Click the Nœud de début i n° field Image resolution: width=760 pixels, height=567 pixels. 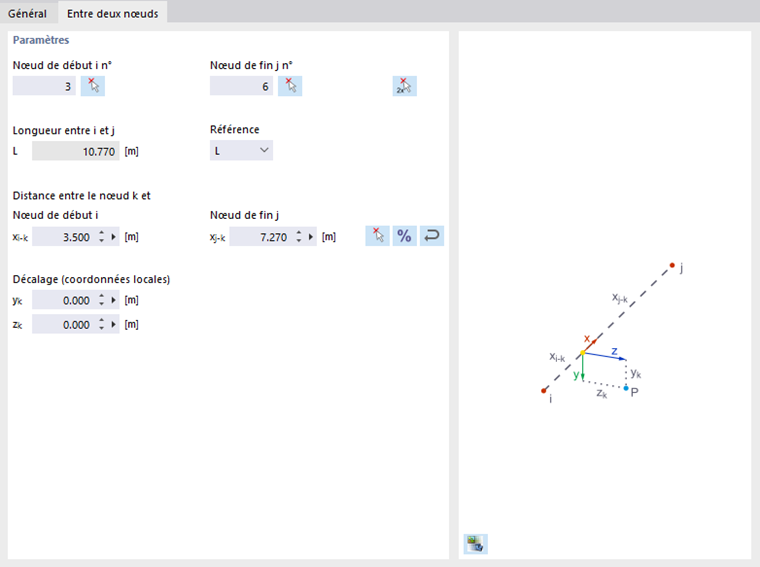[x=44, y=86]
